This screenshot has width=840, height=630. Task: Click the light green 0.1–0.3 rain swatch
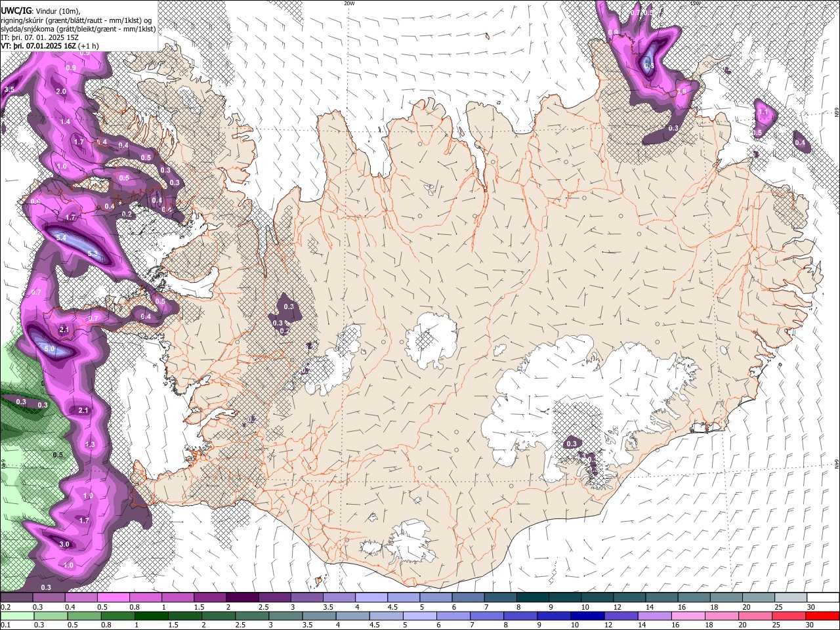16,616
